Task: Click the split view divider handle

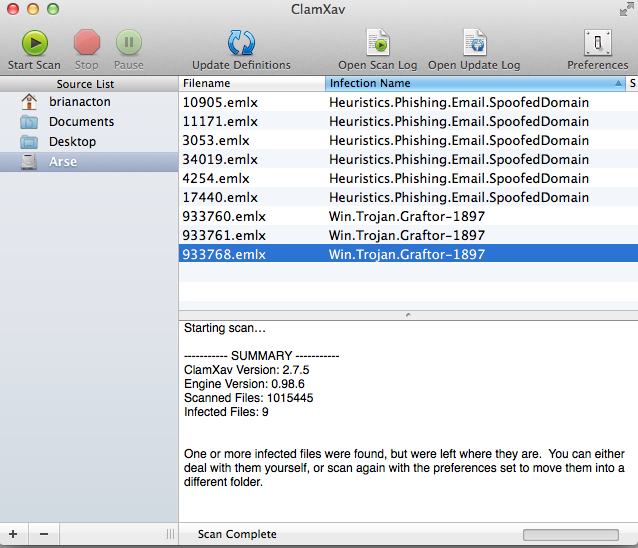Action: pos(408,315)
